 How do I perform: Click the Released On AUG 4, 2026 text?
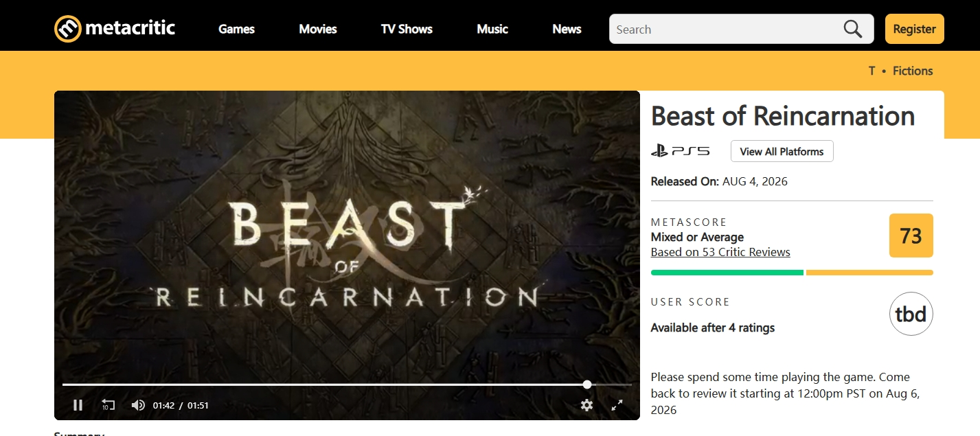[x=719, y=181]
